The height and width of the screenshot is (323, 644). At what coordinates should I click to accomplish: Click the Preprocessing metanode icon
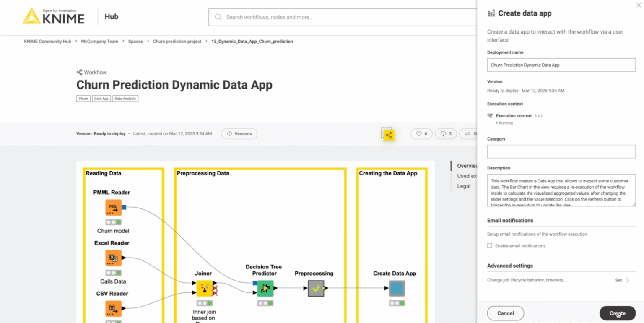[316, 288]
